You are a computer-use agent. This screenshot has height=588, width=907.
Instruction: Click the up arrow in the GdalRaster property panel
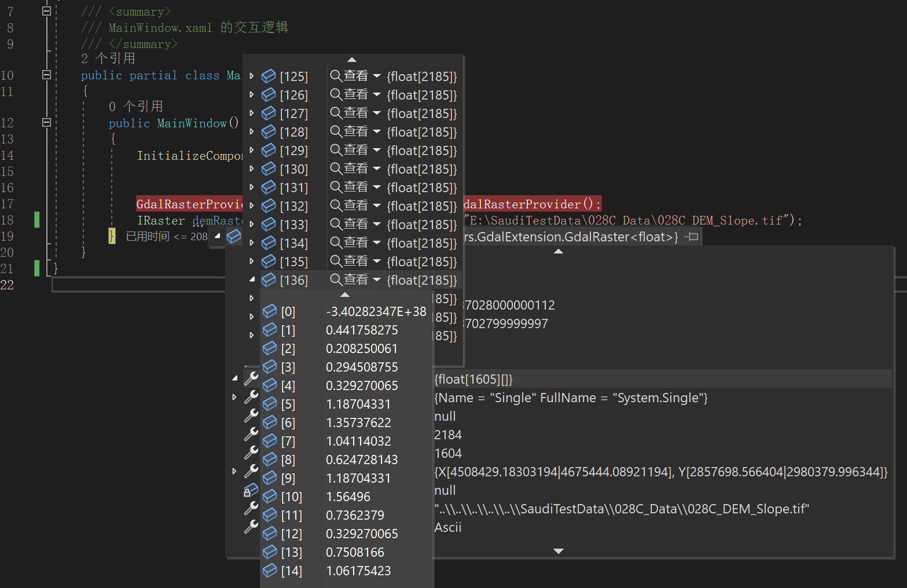coord(559,251)
